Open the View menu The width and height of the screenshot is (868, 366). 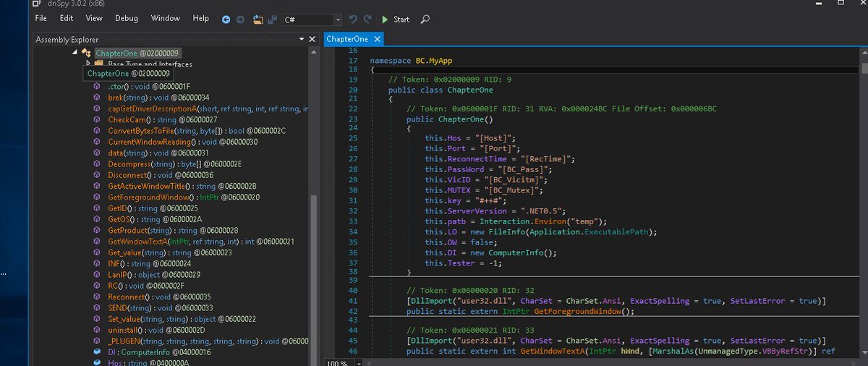[x=94, y=18]
